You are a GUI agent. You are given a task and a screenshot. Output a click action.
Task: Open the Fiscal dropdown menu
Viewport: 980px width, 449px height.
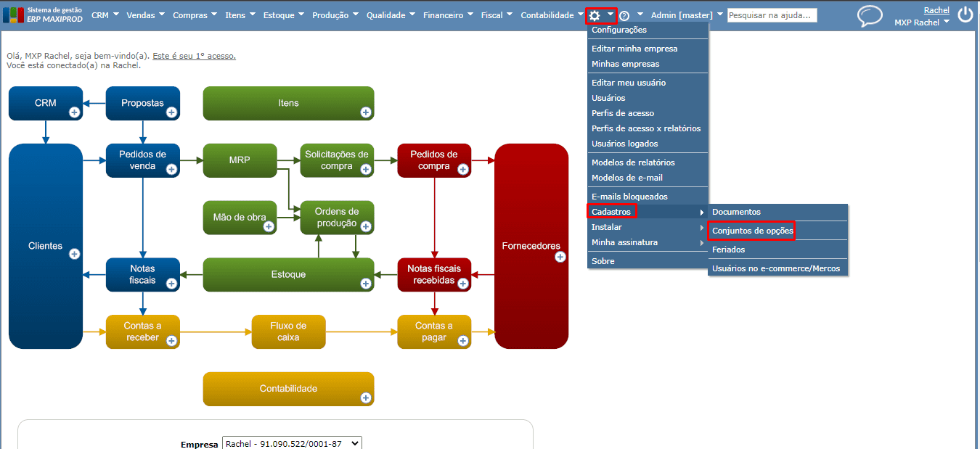tap(497, 15)
